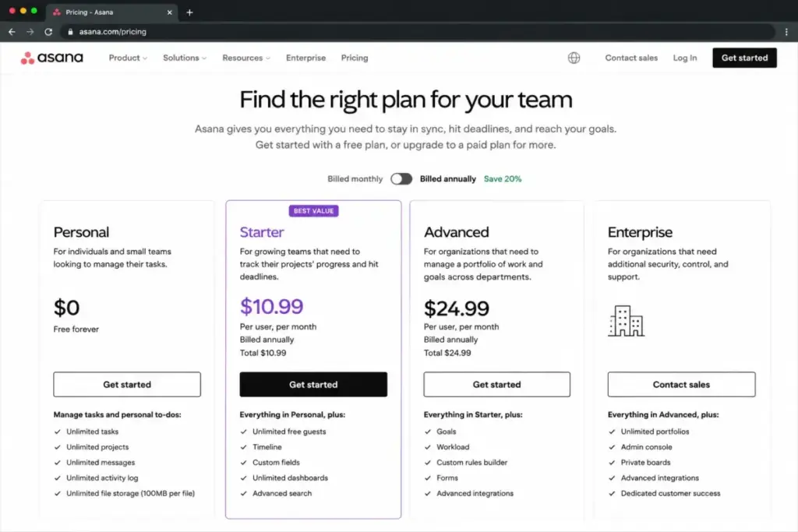Click the Dedicated customer success feature

pyautogui.click(x=670, y=493)
